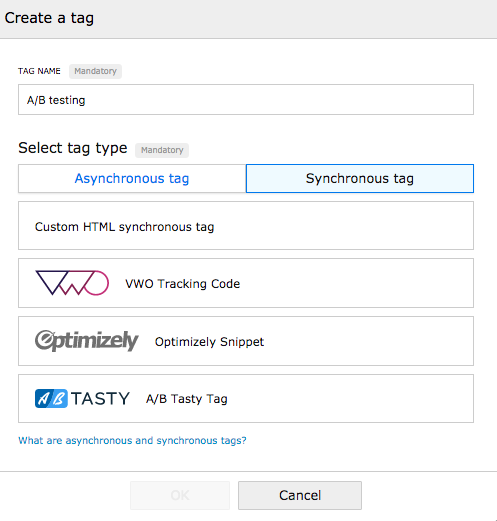Click the disabled OK button
The width and height of the screenshot is (497, 521).
pos(180,495)
